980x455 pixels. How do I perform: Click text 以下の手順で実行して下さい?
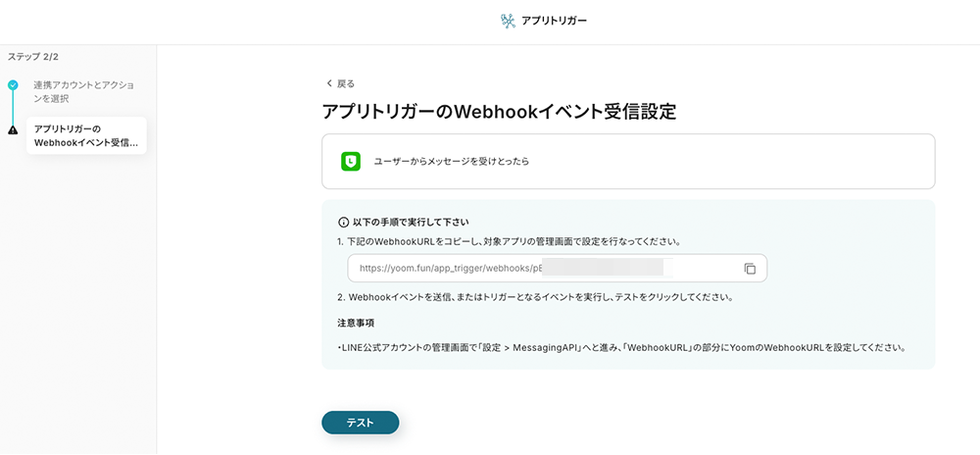pyautogui.click(x=410, y=222)
